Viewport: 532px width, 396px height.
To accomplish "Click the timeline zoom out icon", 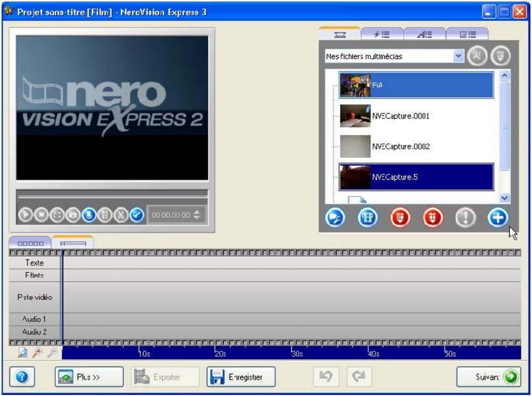I will tap(52, 353).
